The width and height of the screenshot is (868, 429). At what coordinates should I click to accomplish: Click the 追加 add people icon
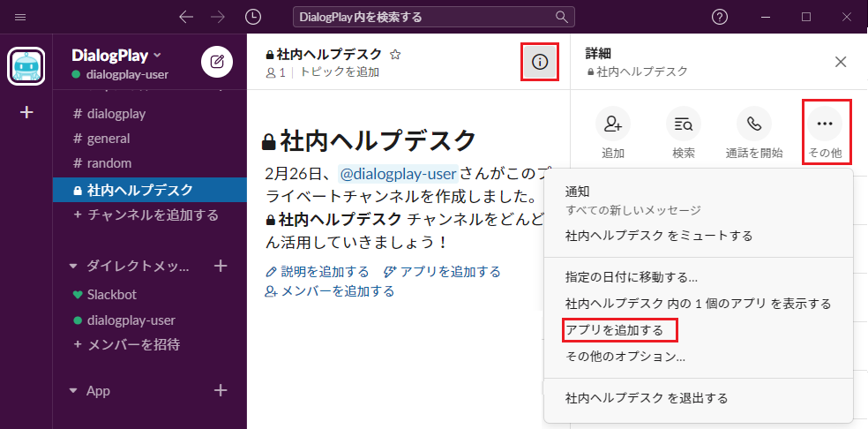point(613,124)
